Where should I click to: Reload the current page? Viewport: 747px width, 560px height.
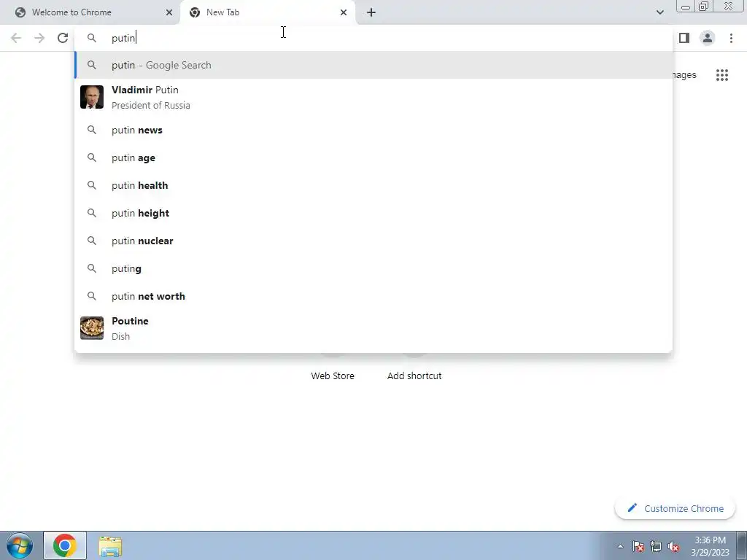(63, 38)
